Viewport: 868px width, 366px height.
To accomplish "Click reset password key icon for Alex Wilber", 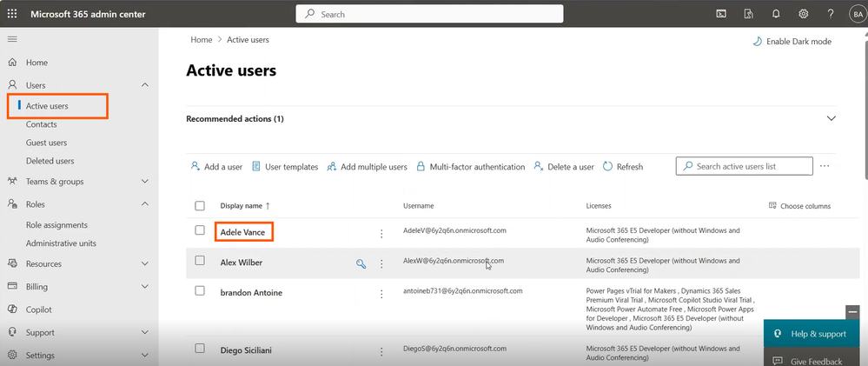I will click(x=361, y=264).
